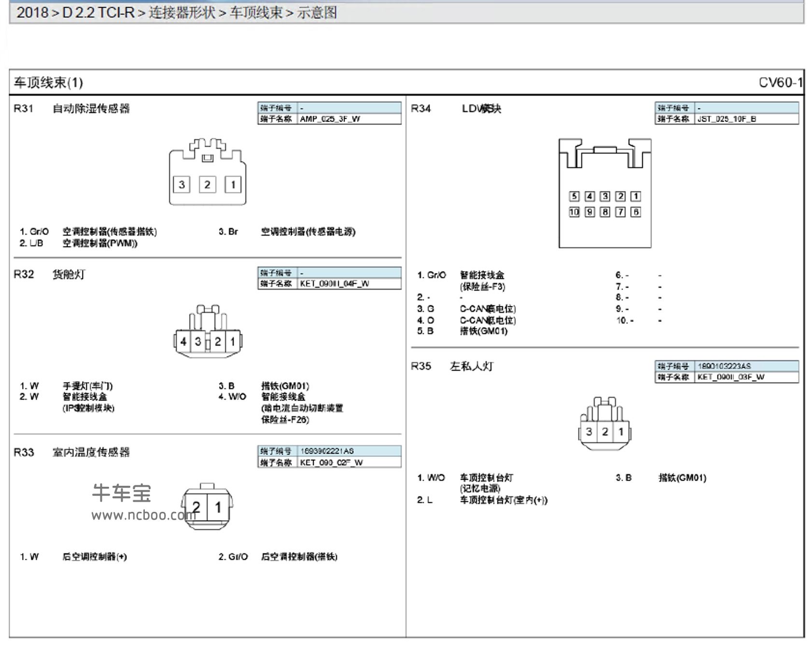Go to 连接器形状 in breadcrumb
812x649 pixels.
182,12
